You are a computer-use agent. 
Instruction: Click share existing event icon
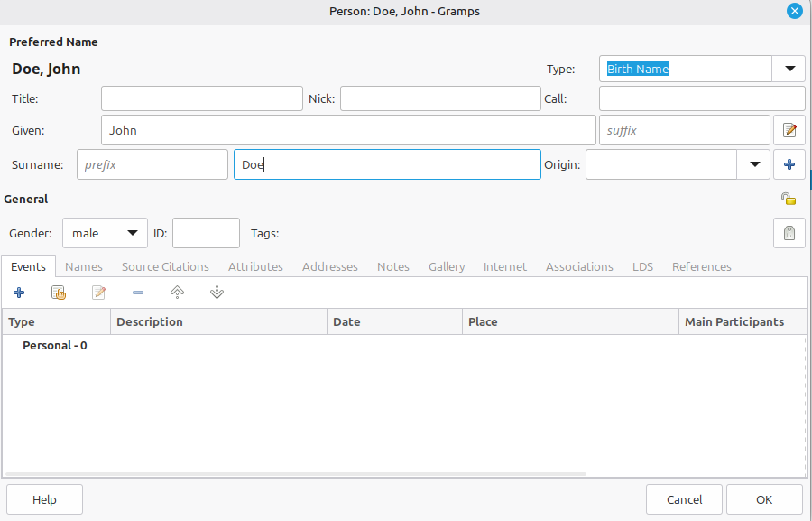click(59, 293)
